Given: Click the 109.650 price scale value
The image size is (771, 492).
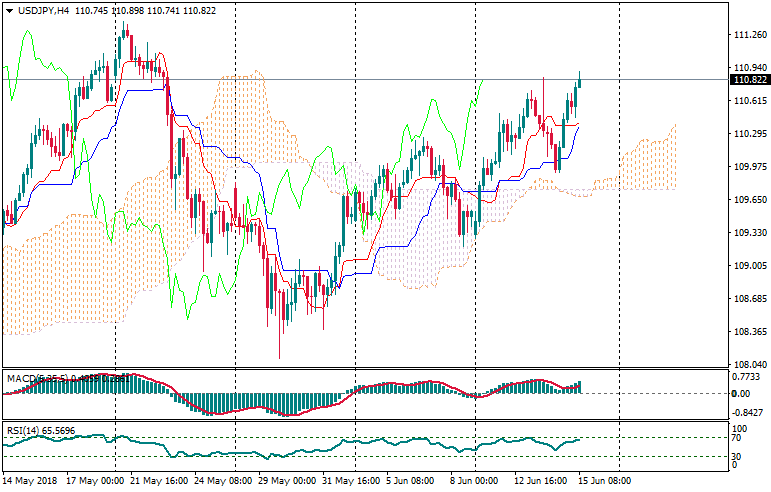Looking at the screenshot, I should [x=749, y=200].
